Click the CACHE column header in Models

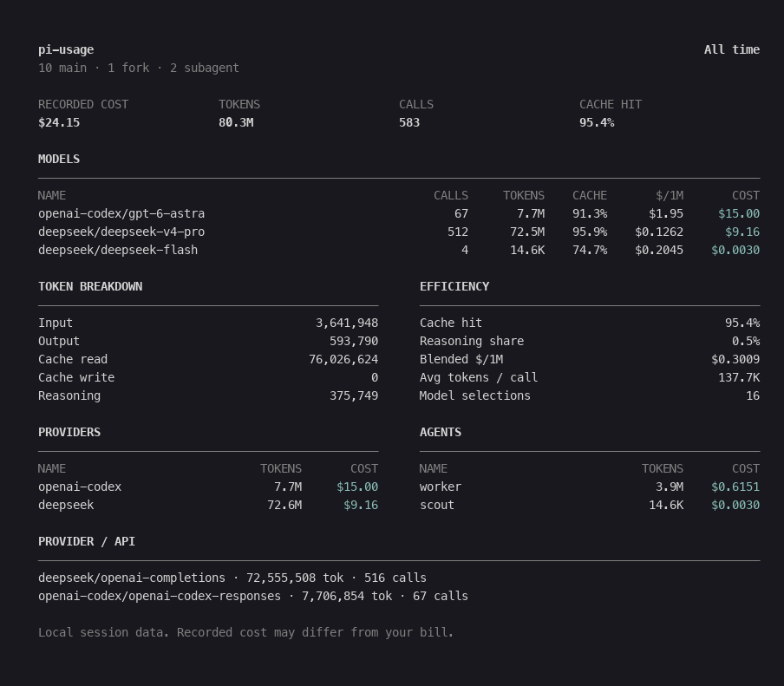590,195
